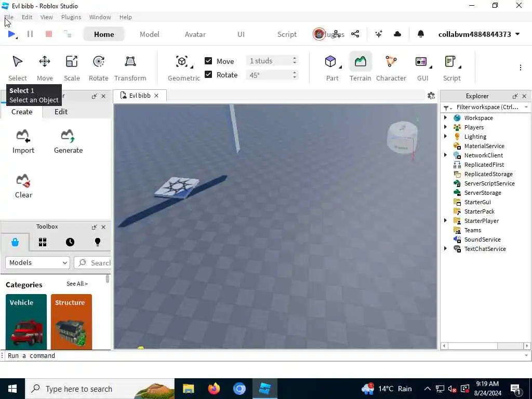Image resolution: width=532 pixels, height=399 pixels.
Task: Expand the NetworkClient tree node
Action: point(445,155)
